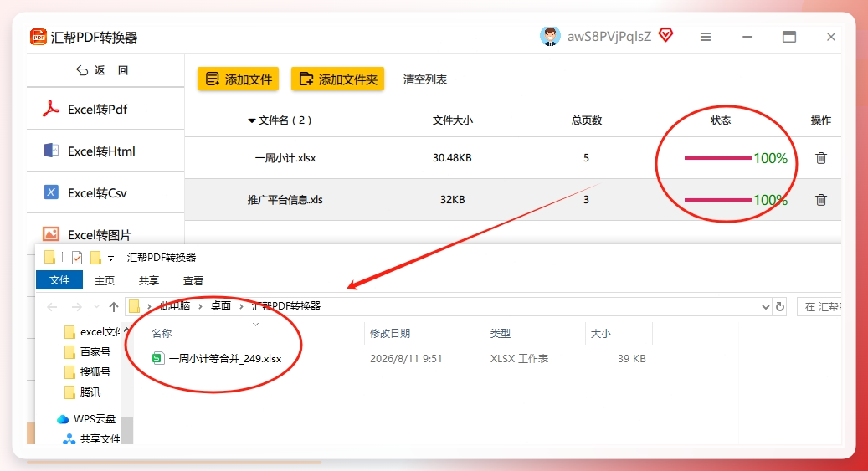
Task: Click the navigation pane scrollbar
Action: [126, 430]
